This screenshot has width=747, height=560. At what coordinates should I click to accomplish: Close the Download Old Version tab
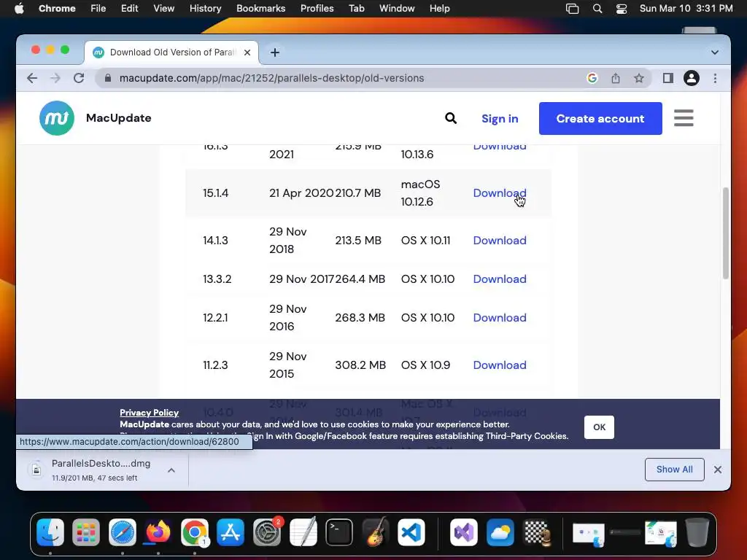pyautogui.click(x=247, y=52)
